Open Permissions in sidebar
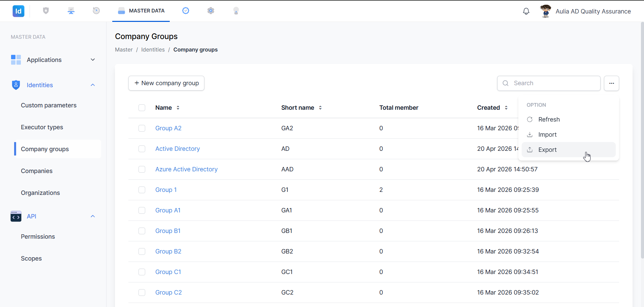The height and width of the screenshot is (307, 644). (x=38, y=237)
